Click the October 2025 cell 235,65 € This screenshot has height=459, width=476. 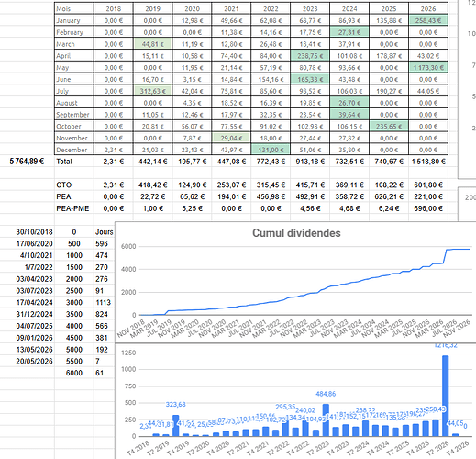point(389,126)
